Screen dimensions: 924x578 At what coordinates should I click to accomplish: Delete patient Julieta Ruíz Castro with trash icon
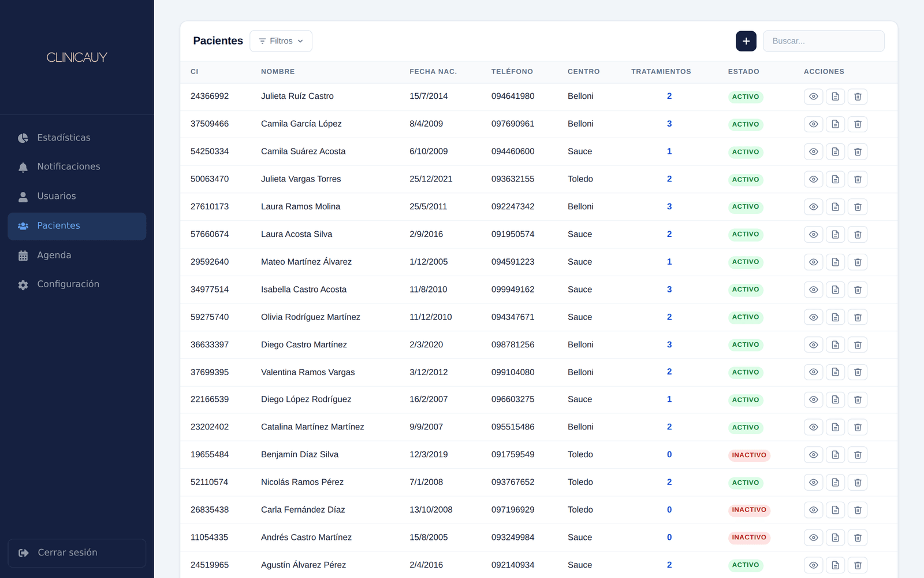858,97
